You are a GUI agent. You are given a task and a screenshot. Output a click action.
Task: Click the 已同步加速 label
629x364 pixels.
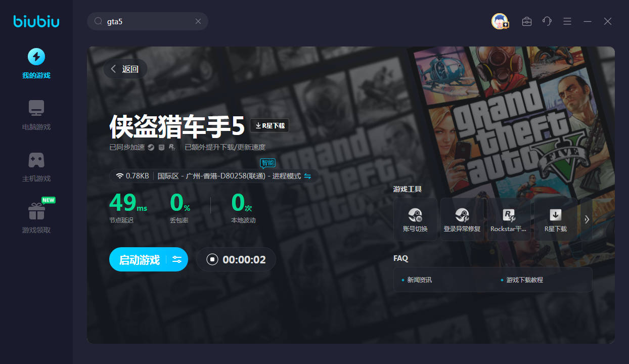click(x=127, y=148)
